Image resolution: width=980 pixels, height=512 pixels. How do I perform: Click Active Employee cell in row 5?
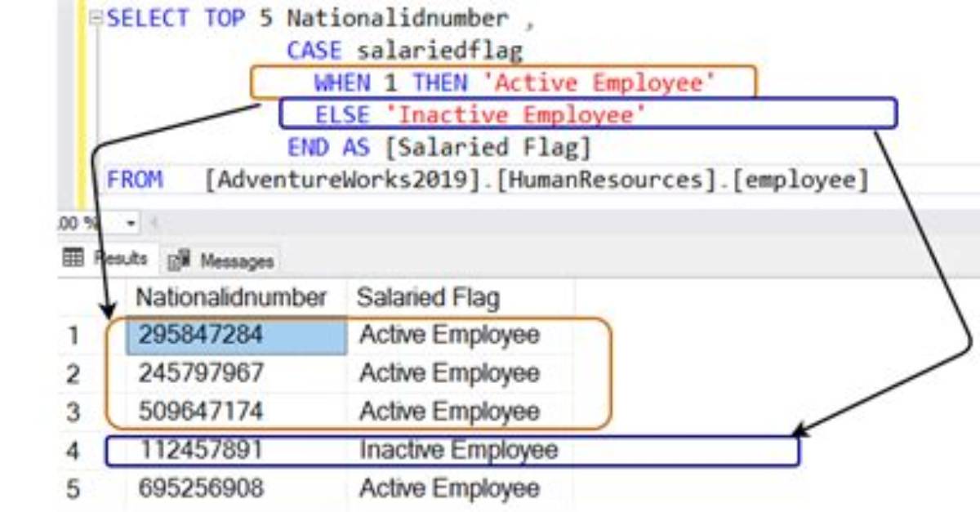pyautogui.click(x=461, y=488)
